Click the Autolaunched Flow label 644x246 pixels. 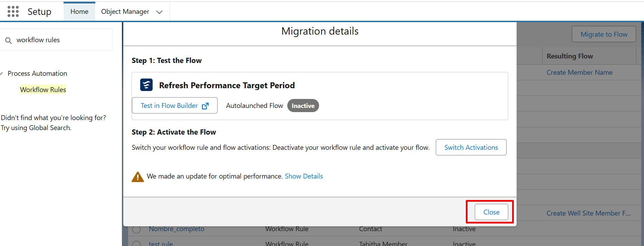tap(254, 106)
